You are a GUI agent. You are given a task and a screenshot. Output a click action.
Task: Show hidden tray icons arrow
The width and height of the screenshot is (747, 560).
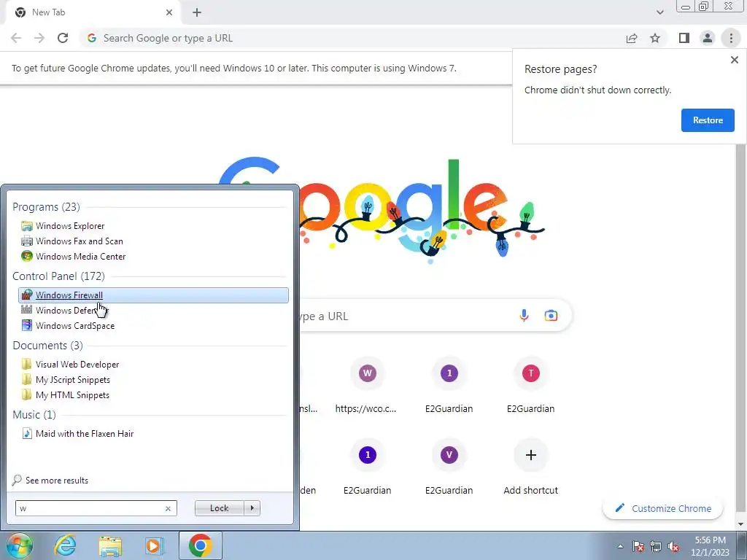pos(620,546)
